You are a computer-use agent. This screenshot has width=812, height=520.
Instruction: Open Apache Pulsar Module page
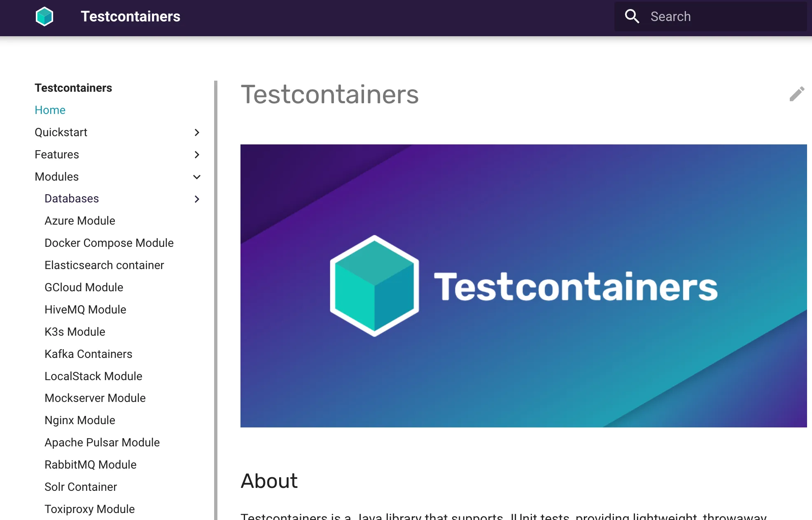[102, 443]
